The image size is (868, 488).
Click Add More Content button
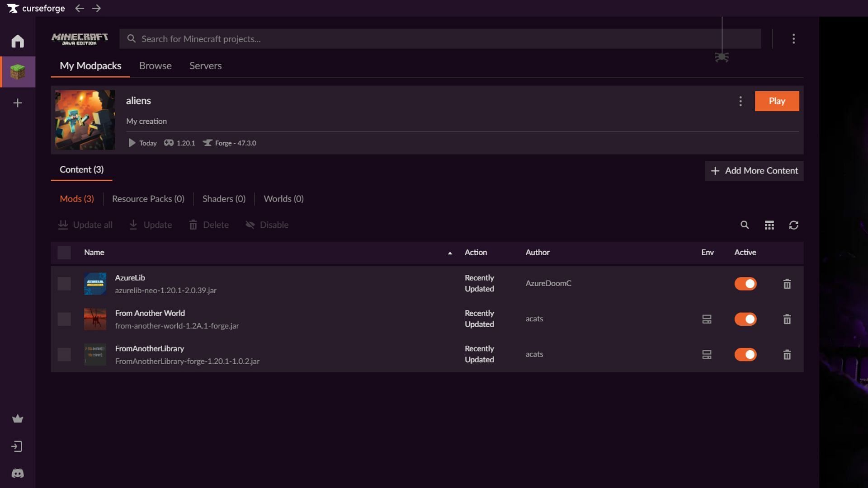(754, 171)
